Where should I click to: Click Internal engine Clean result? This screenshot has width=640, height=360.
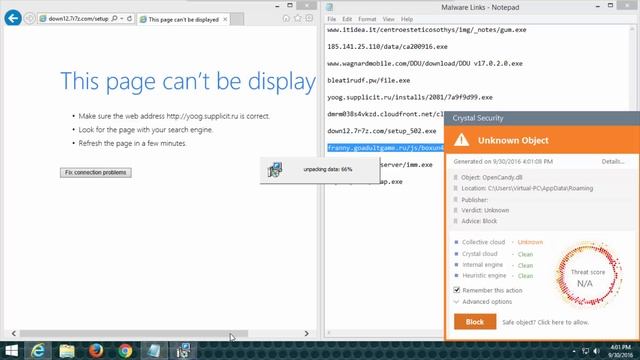pos(525,266)
